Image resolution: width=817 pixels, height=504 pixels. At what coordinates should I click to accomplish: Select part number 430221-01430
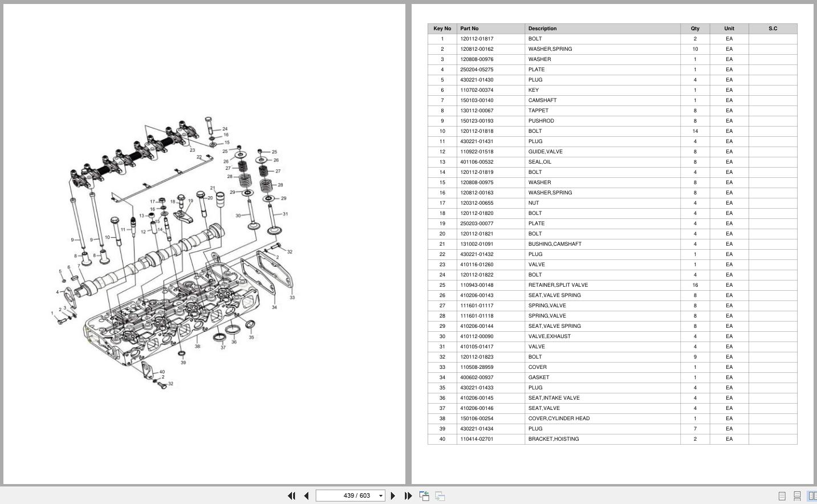coord(477,80)
